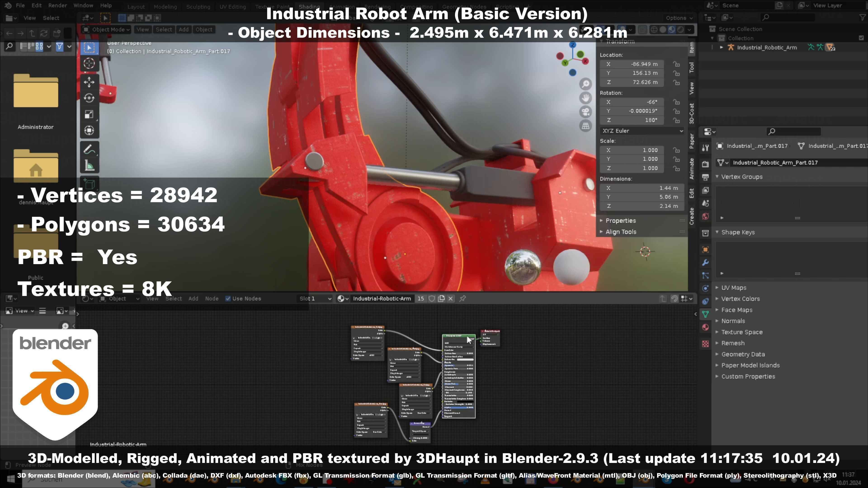Switch viewport to Wireframe shading
The height and width of the screenshot is (488, 868).
coord(654,30)
